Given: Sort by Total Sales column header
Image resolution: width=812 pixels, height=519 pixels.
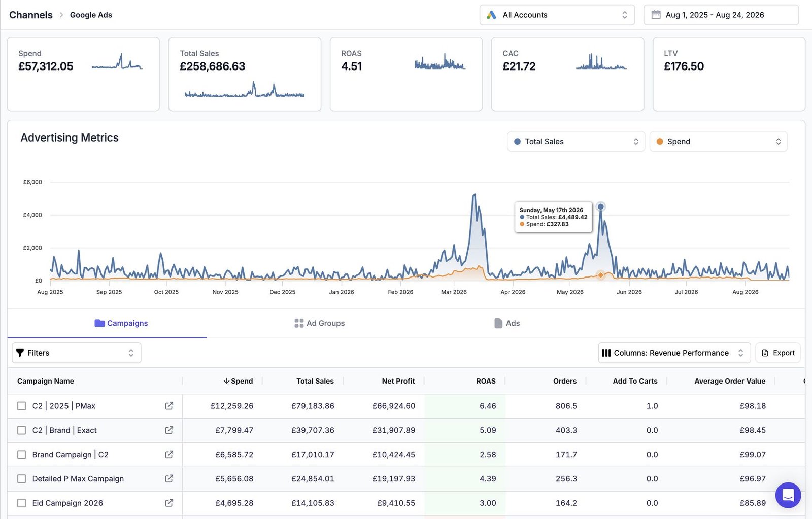Looking at the screenshot, I should [315, 381].
